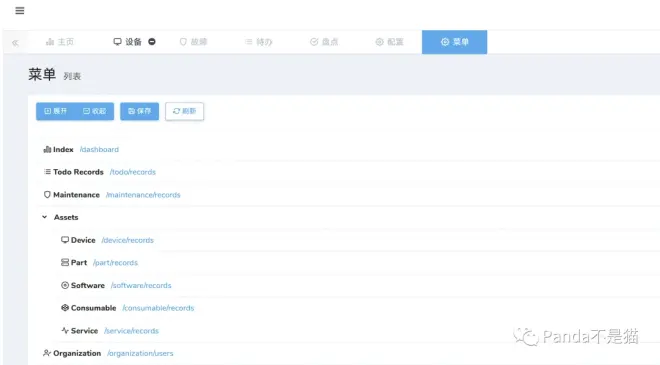Open the hamburger menu at top left

pos(20,11)
